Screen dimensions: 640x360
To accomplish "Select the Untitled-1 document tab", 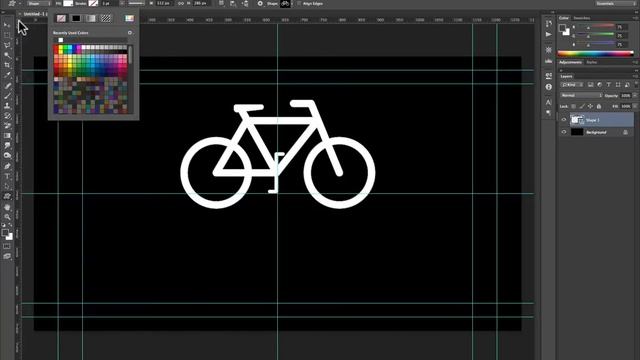I will pyautogui.click(x=35, y=14).
